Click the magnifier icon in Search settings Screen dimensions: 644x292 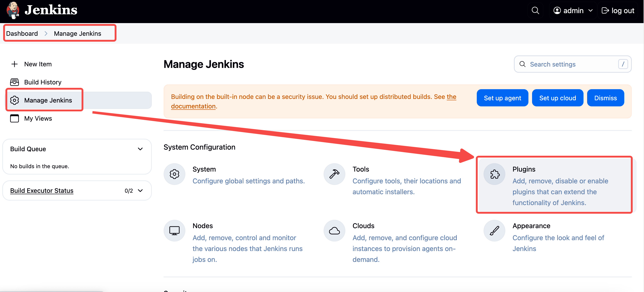click(x=523, y=64)
